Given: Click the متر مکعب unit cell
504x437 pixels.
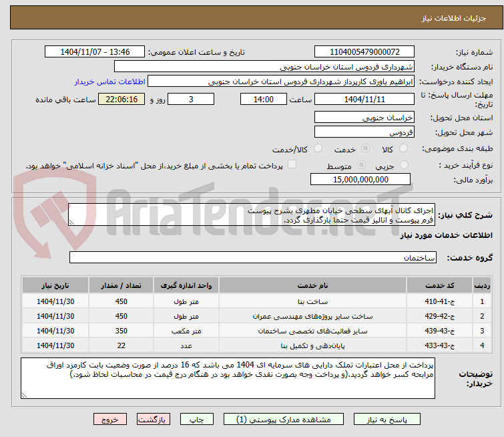Looking at the screenshot, I should point(186,331).
